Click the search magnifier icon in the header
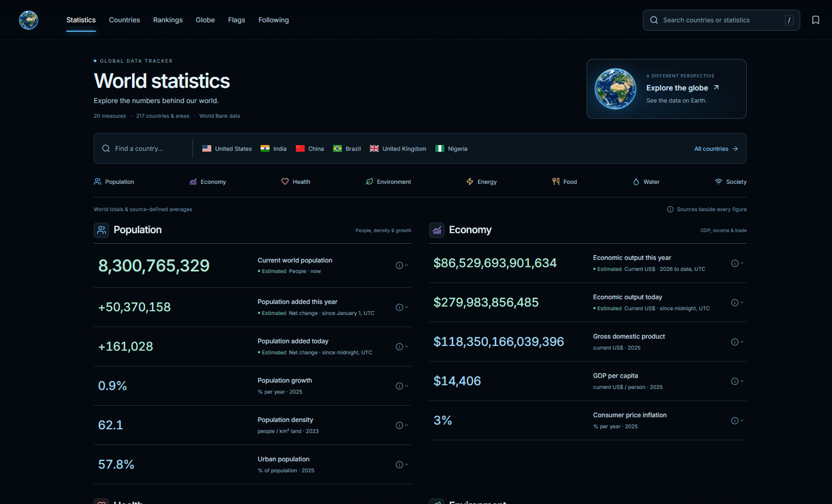This screenshot has height=504, width=832. 654,20
